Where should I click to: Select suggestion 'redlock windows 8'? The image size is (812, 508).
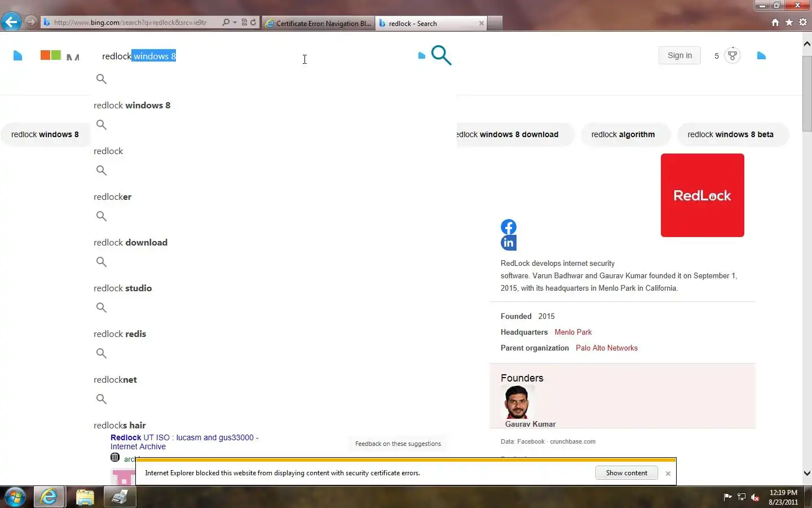(132, 105)
